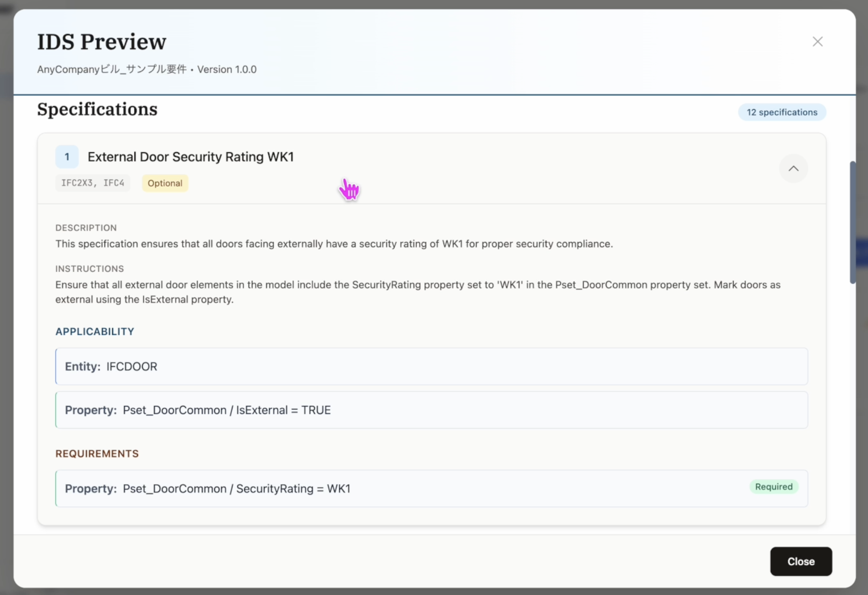
Task: Click the dialog's vertical scrollbar thumb
Action: point(853,223)
